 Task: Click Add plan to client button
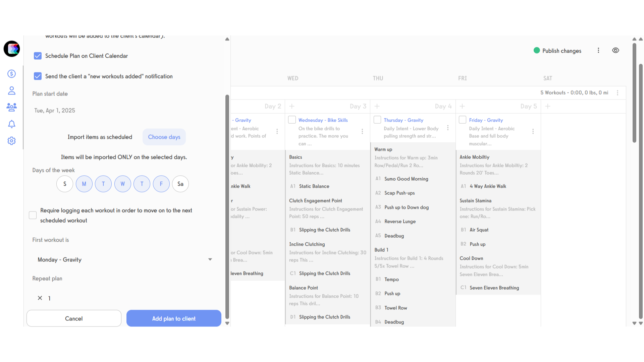click(174, 318)
